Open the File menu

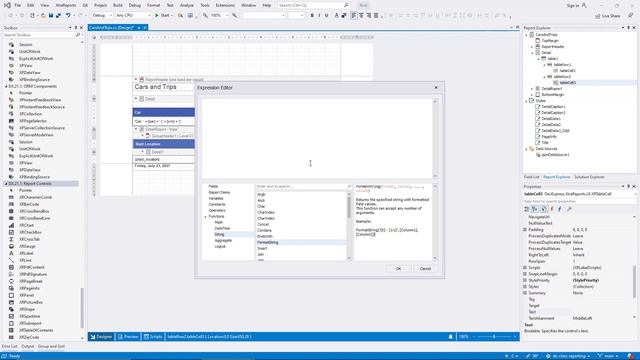pyautogui.click(x=18, y=5)
